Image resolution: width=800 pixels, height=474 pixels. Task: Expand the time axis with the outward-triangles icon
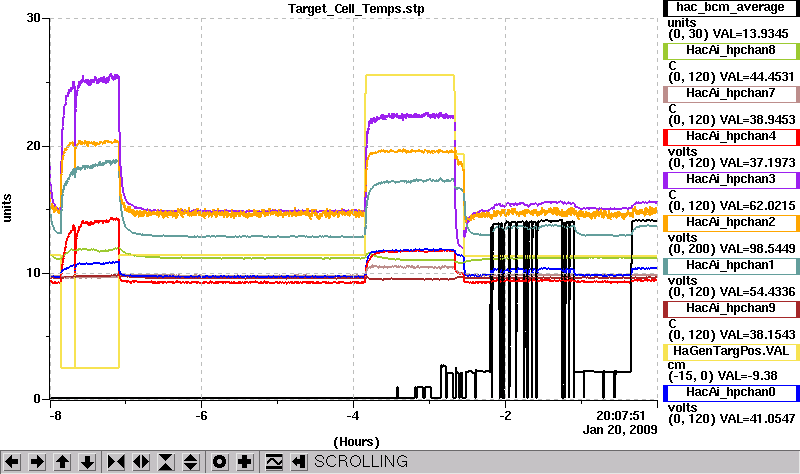coord(141,462)
